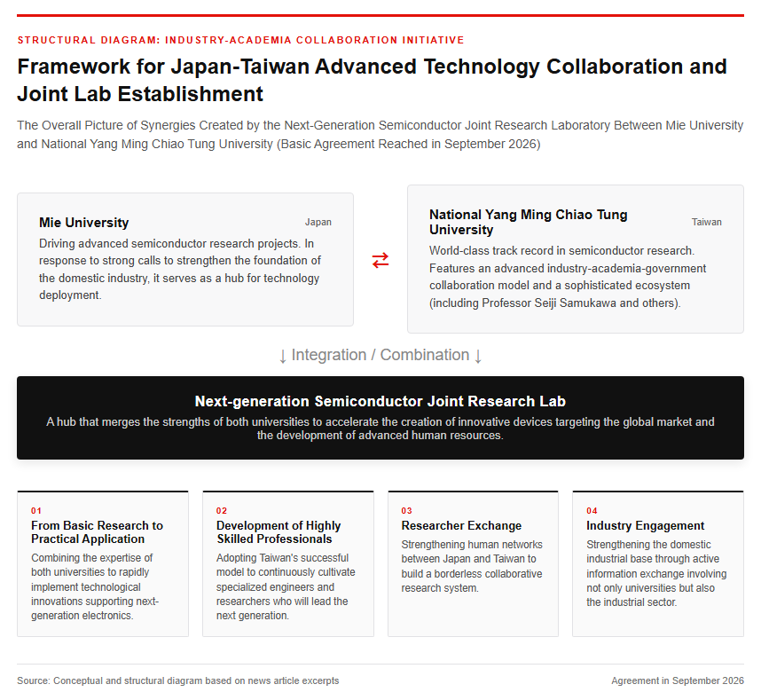Select the "Industry Engagement" heading

(x=645, y=526)
